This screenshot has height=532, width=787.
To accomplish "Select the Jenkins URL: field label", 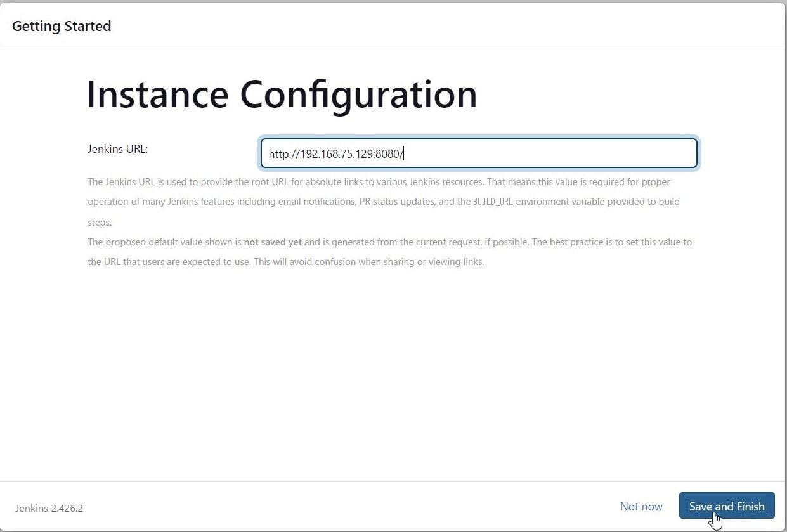I will tap(118, 149).
